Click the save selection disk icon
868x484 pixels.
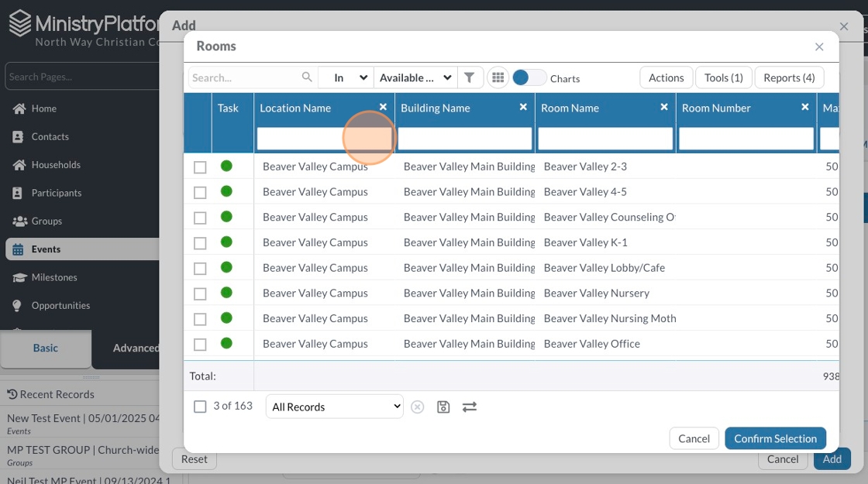pyautogui.click(x=443, y=407)
